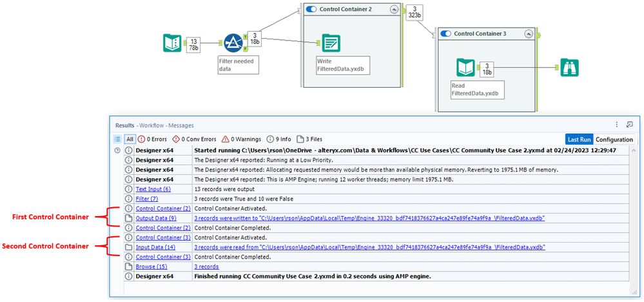The height and width of the screenshot is (302, 644).
Task: Select the Input Data tool reading FilteredData.yxdb
Action: [x=465, y=67]
